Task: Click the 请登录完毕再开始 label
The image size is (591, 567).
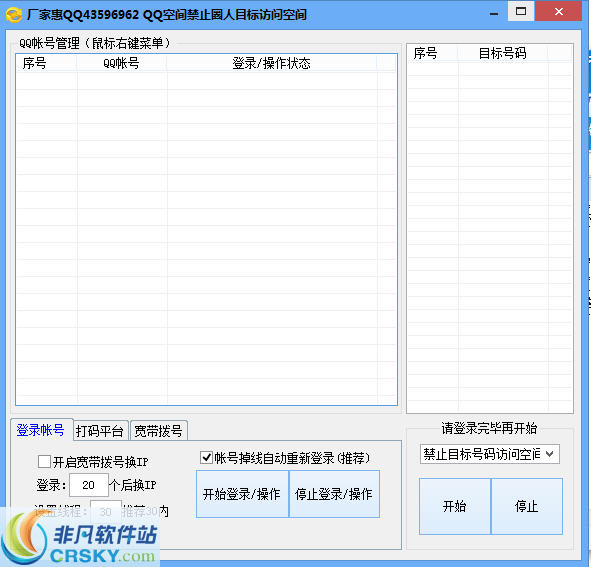Action: [x=489, y=428]
